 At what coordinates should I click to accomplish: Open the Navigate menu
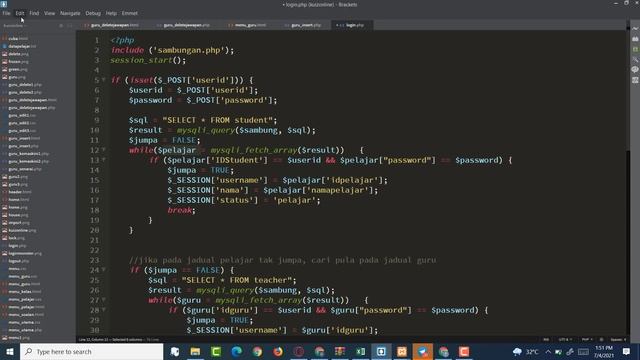tap(70, 13)
